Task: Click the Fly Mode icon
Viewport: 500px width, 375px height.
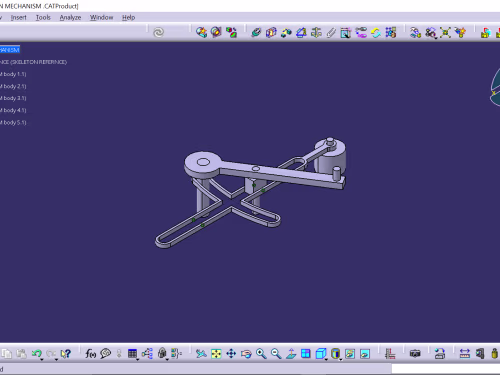Action: (201, 353)
